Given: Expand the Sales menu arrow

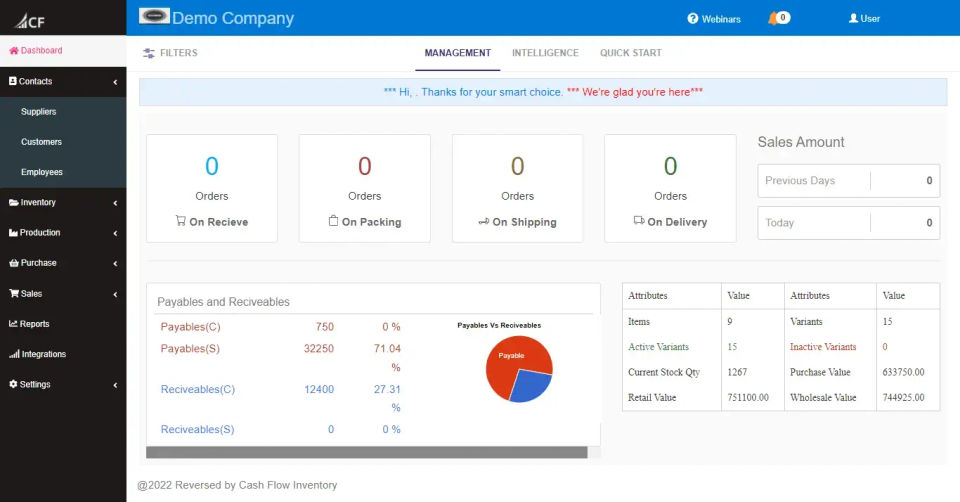Looking at the screenshot, I should tap(115, 294).
